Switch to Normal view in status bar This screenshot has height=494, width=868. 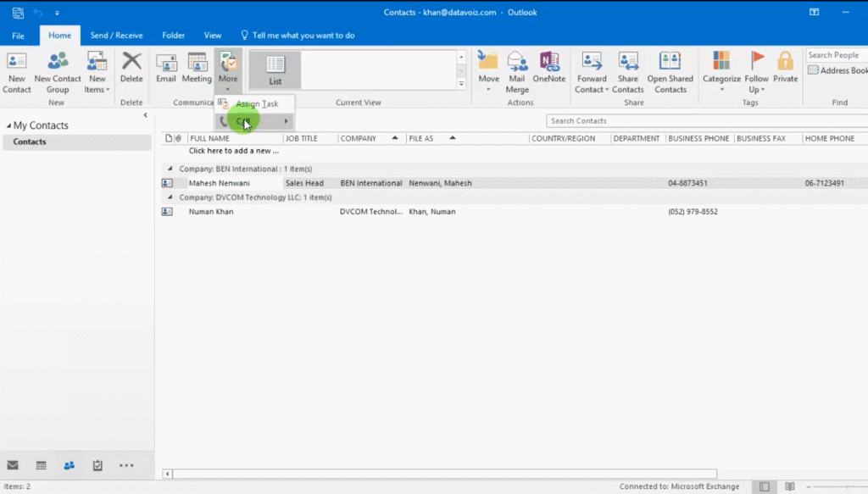764,486
